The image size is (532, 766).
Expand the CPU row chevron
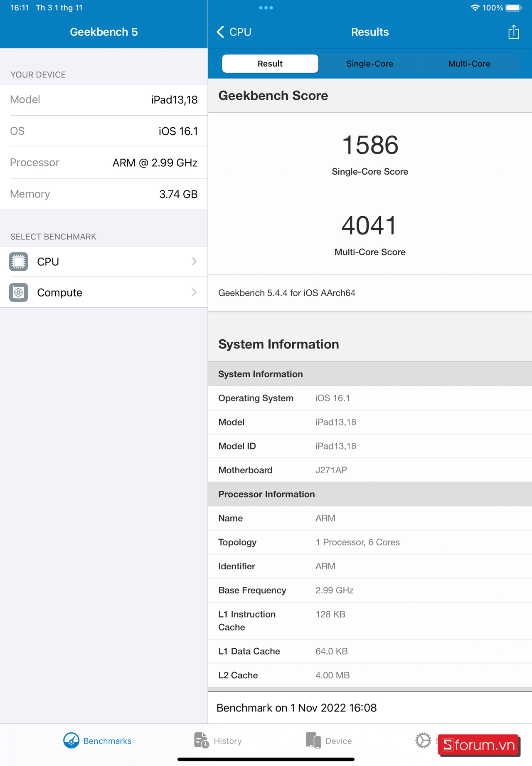click(194, 261)
